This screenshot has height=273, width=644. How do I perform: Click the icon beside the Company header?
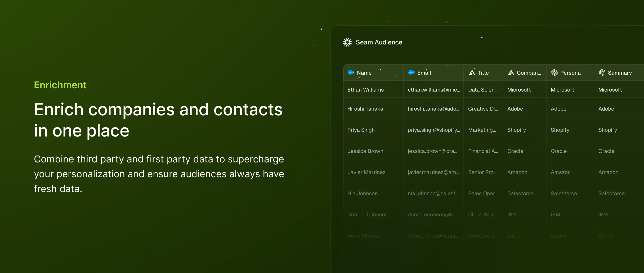(x=511, y=72)
